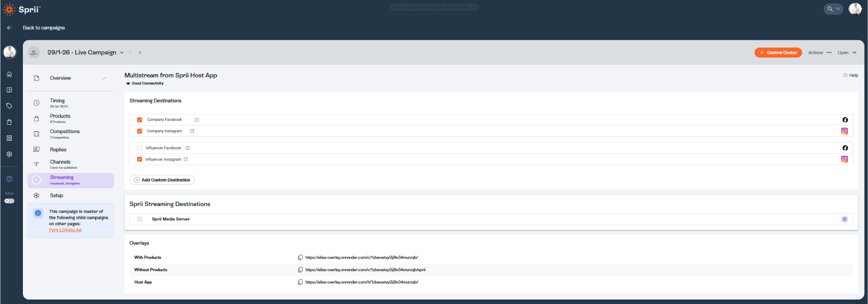Viewport: 868px width, 304px height.
Task: Open Influencer Facebook external link icon
Action: click(188, 148)
